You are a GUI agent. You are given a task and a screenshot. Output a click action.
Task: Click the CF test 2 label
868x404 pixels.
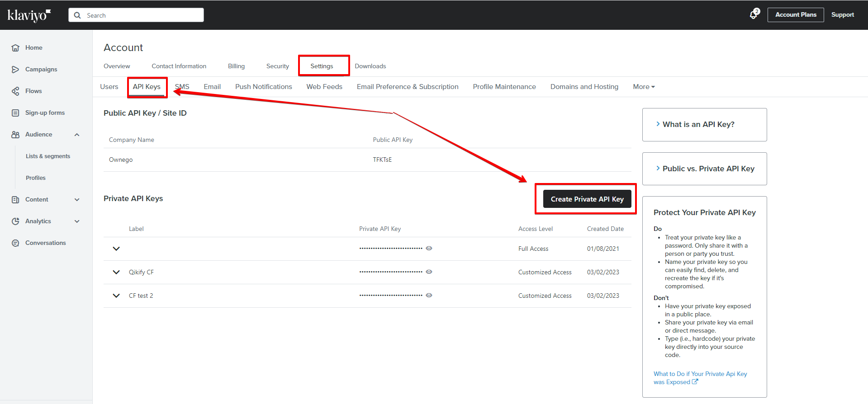141,296
